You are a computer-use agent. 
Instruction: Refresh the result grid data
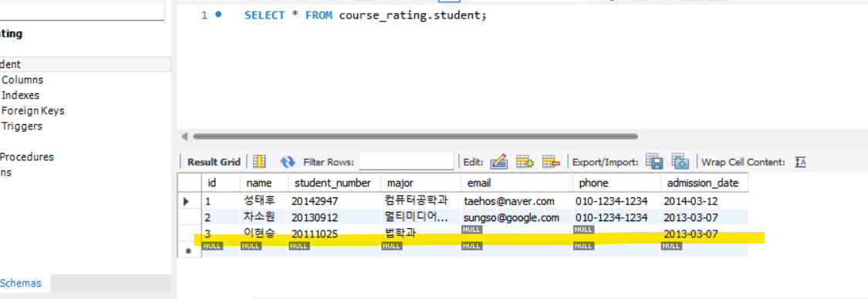pyautogui.click(x=288, y=162)
